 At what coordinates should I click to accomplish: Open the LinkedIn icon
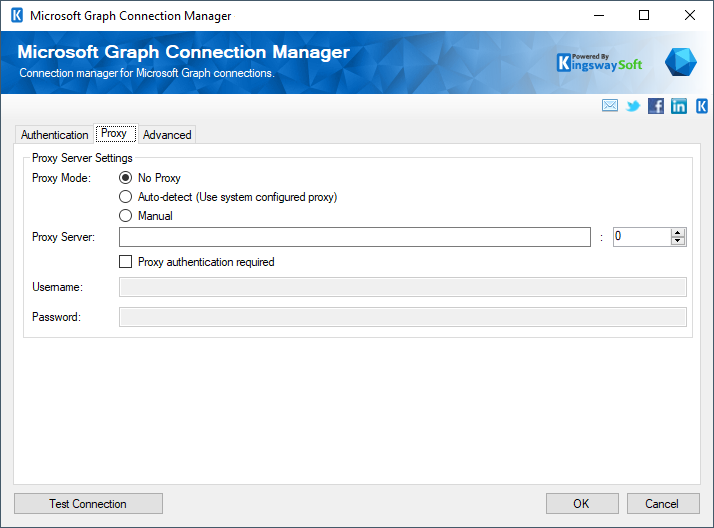[678, 106]
